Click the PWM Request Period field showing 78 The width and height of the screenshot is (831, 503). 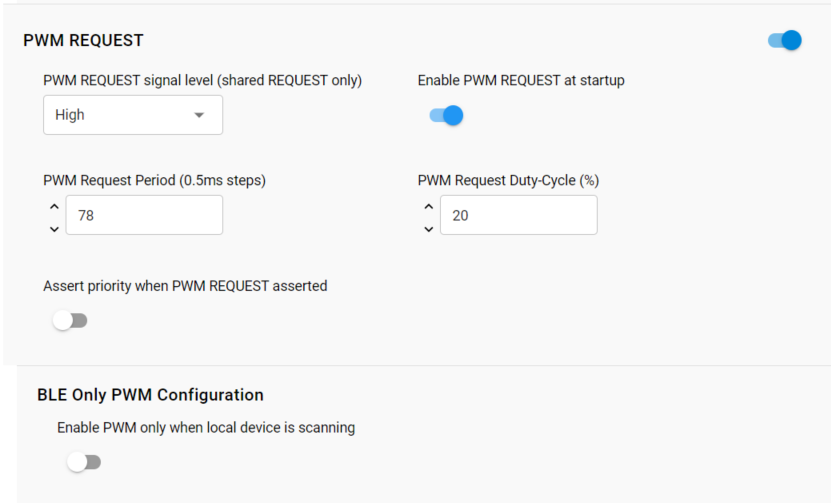tap(144, 215)
